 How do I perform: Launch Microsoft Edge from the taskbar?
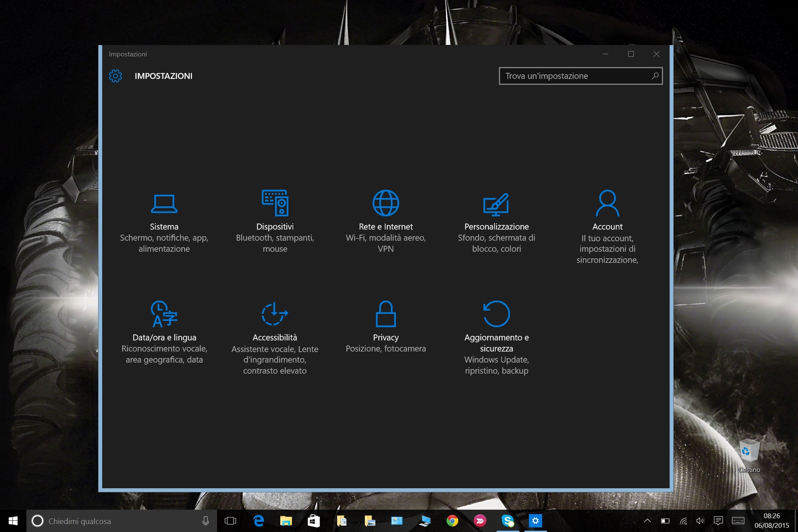(x=259, y=521)
